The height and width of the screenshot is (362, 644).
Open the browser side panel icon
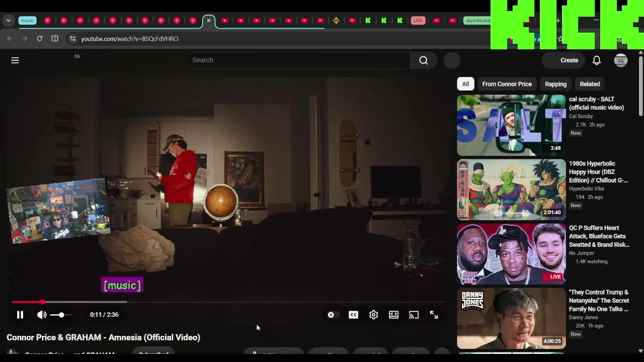click(55, 39)
